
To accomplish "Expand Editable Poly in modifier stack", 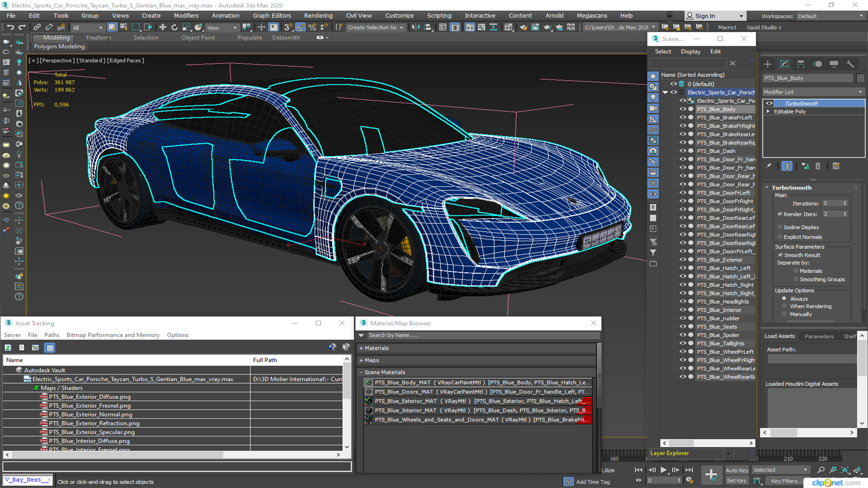I will coord(768,112).
